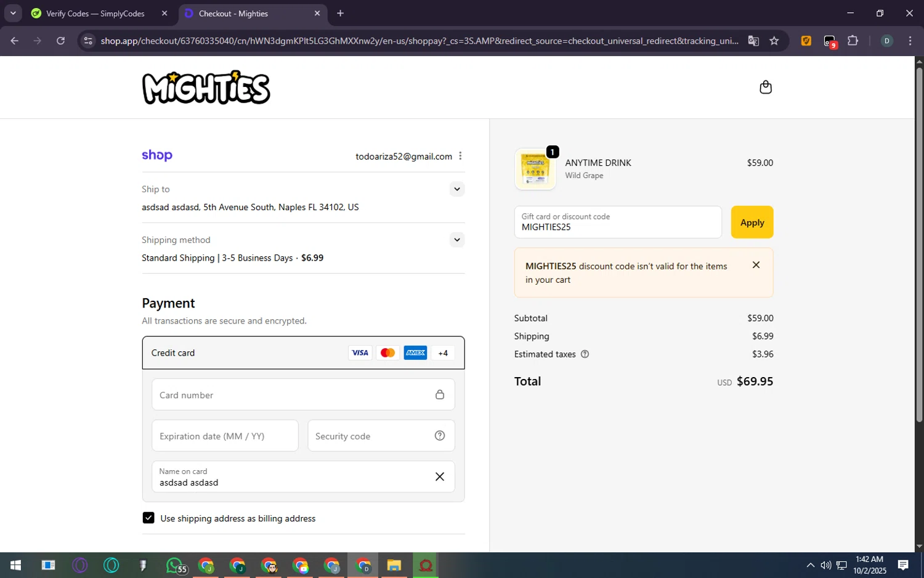Open a new browser tab
The width and height of the screenshot is (924, 578).
[x=341, y=13]
